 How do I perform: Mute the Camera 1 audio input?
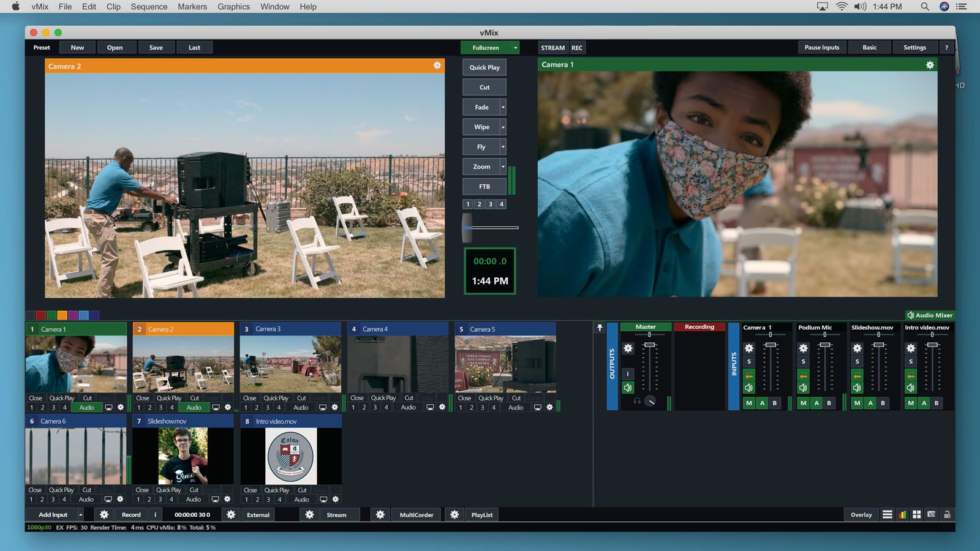[x=748, y=388]
